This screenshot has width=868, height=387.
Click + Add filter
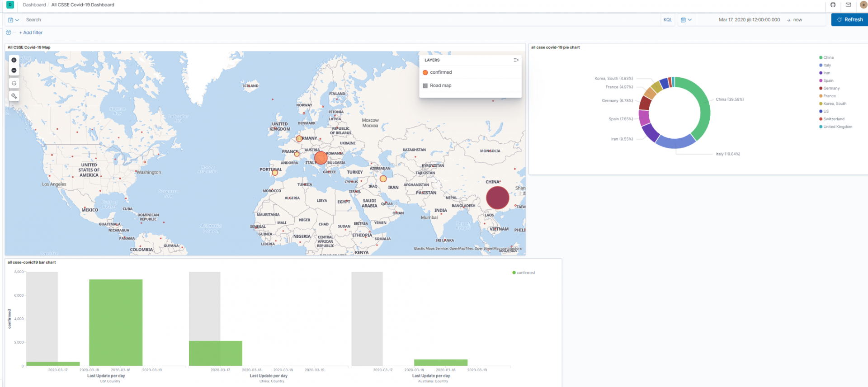(31, 33)
